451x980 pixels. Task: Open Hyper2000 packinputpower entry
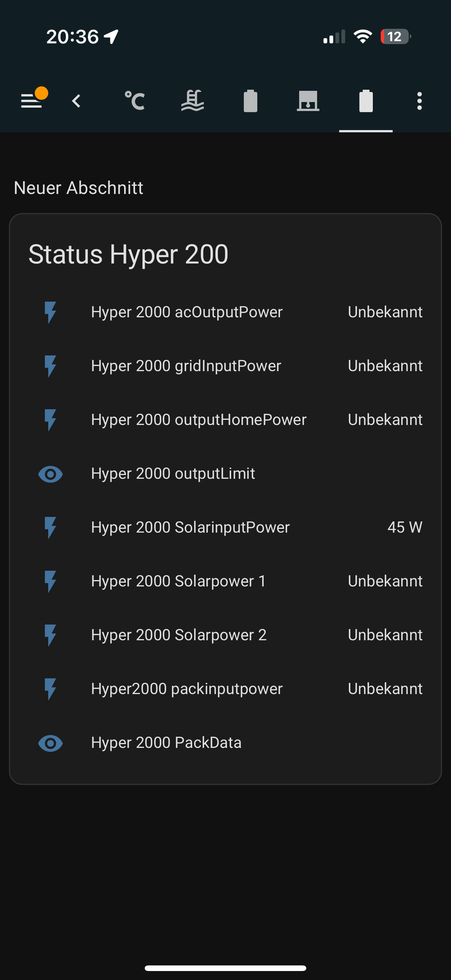(187, 689)
